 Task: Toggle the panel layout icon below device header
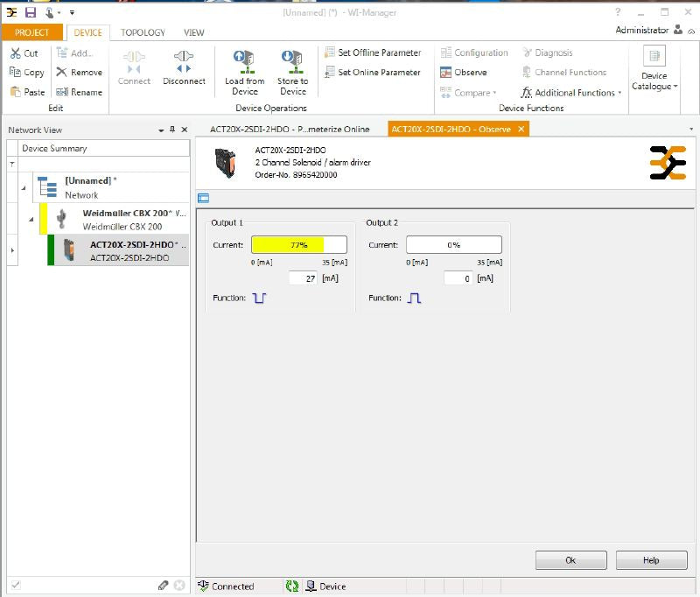203,198
